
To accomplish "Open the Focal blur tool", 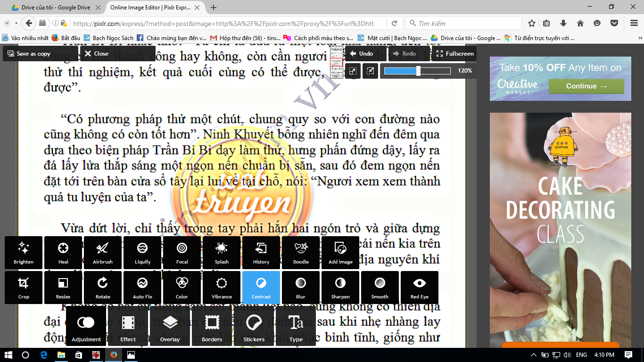I will [x=182, y=252].
